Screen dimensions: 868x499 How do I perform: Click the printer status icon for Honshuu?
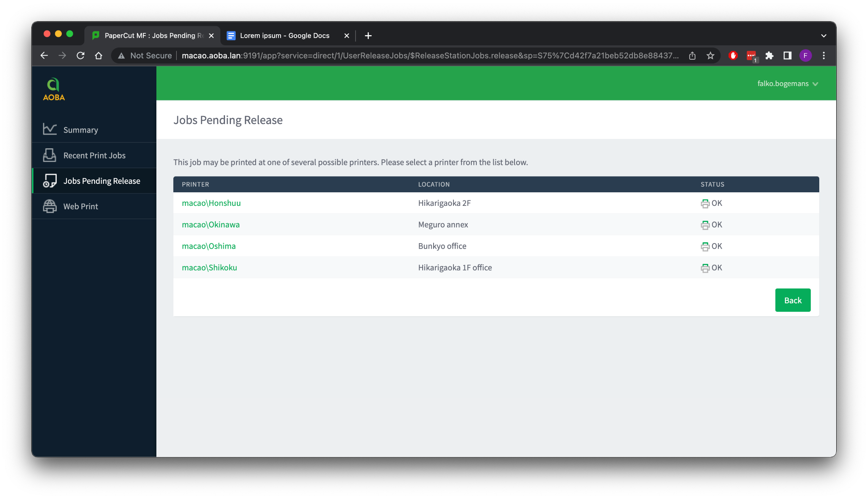[x=705, y=204]
